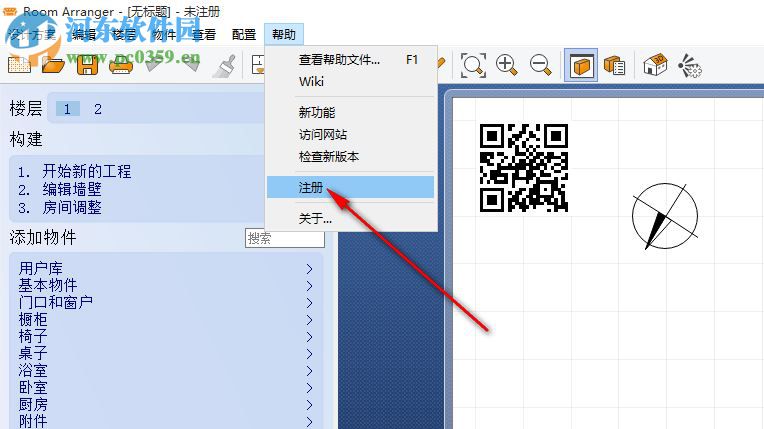Click the highlighted 注册 menu entry
This screenshot has width=764, height=429.
pyautogui.click(x=351, y=187)
